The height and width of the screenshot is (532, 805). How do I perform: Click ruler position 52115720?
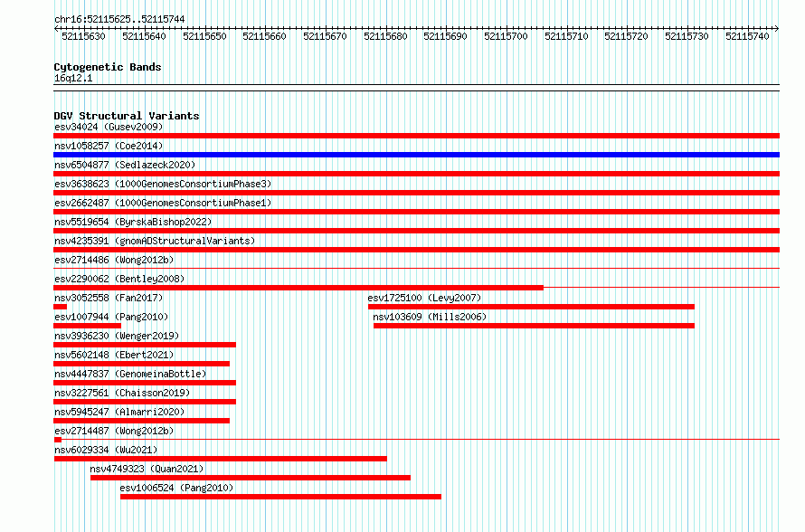(x=626, y=36)
